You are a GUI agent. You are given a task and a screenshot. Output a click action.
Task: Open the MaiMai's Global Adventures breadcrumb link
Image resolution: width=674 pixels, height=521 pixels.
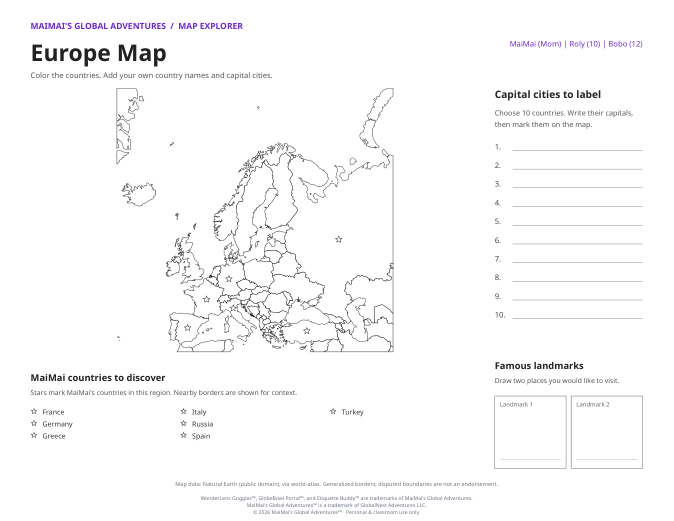coord(98,26)
